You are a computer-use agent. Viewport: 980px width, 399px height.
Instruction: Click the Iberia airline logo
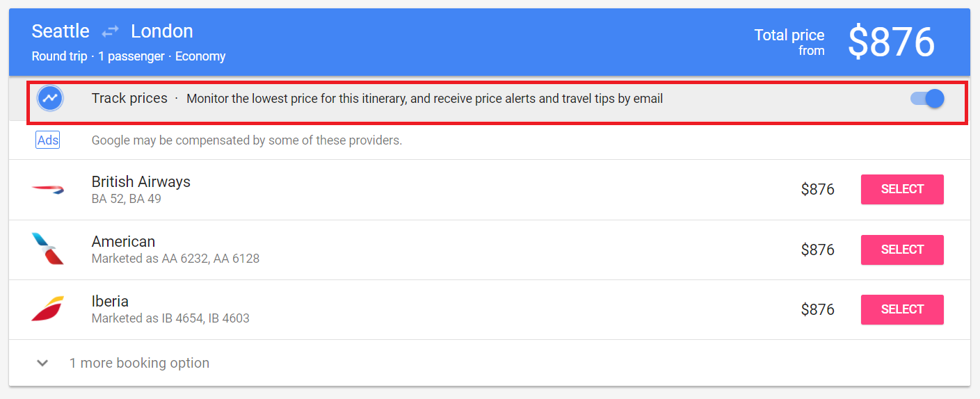(48, 309)
